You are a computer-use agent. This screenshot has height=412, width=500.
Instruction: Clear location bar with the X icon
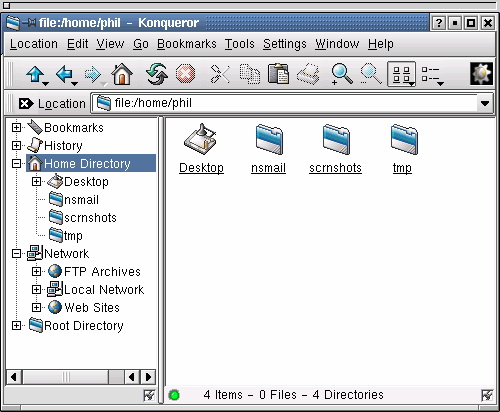coord(25,104)
